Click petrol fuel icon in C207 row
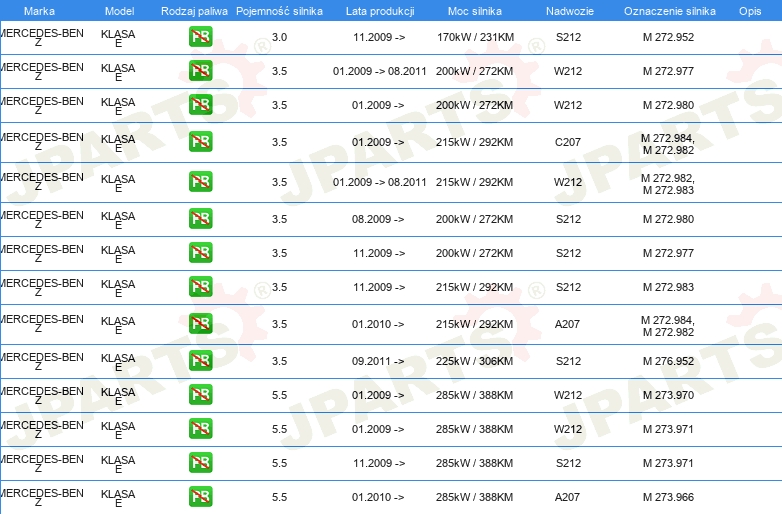 (x=200, y=142)
